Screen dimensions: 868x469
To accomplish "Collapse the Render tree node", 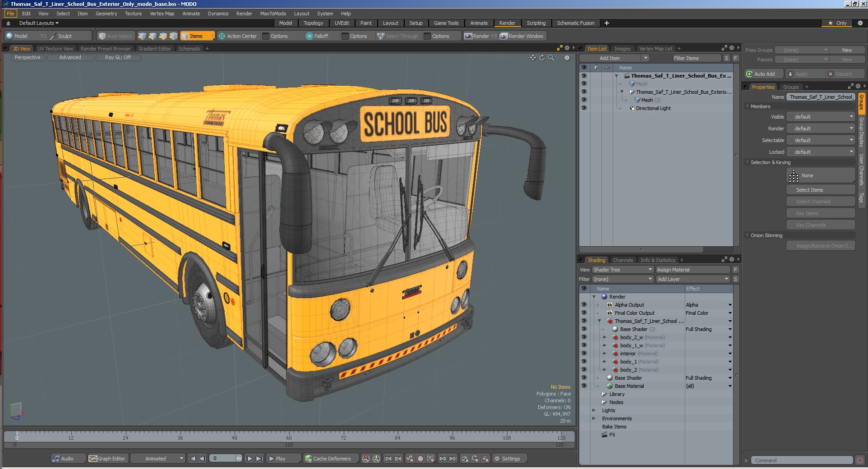I will click(594, 297).
